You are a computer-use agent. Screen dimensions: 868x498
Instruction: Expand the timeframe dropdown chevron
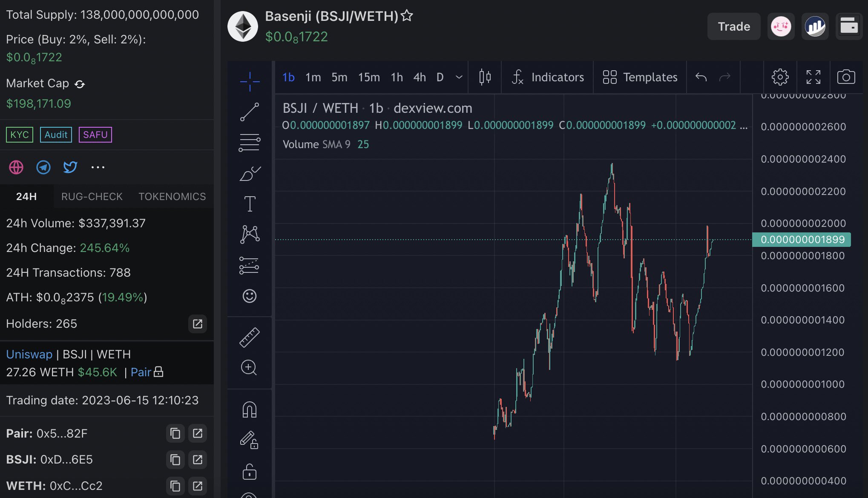pos(459,77)
